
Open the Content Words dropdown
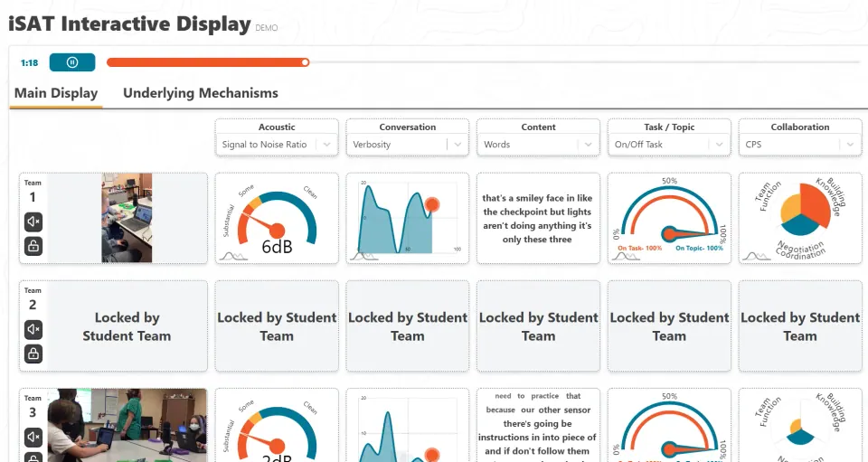tap(538, 145)
